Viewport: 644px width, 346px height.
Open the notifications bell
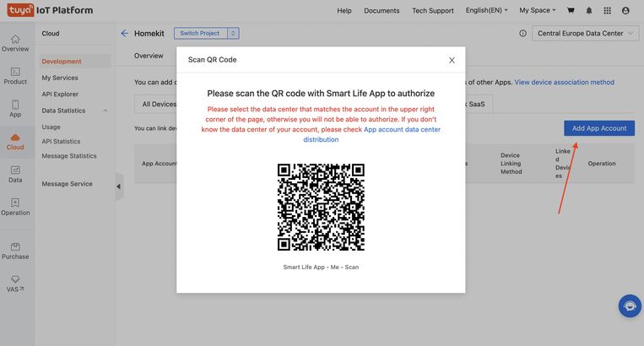pos(588,11)
